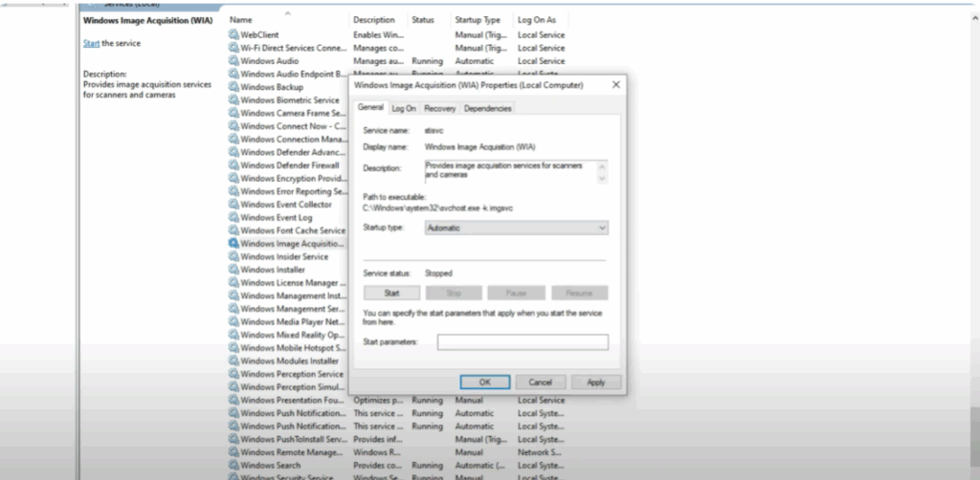Click the gear icon beside Windows Event Collector
The image size is (980, 480).
(x=234, y=204)
